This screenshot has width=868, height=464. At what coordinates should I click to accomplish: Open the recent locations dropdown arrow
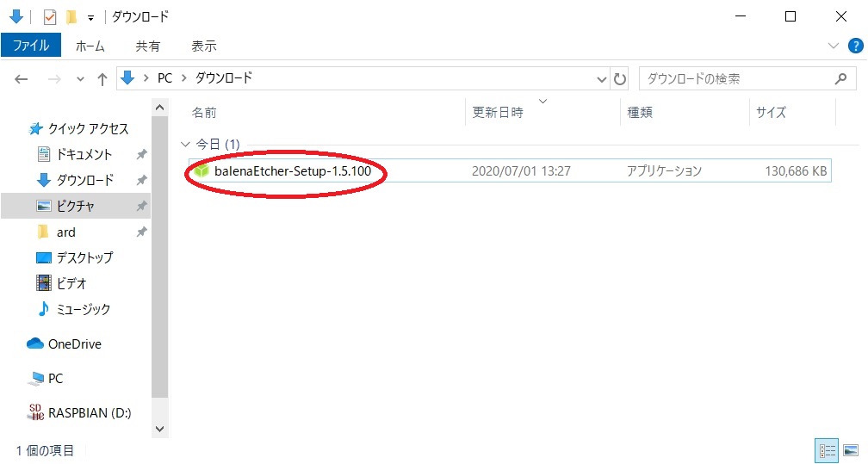coord(80,78)
